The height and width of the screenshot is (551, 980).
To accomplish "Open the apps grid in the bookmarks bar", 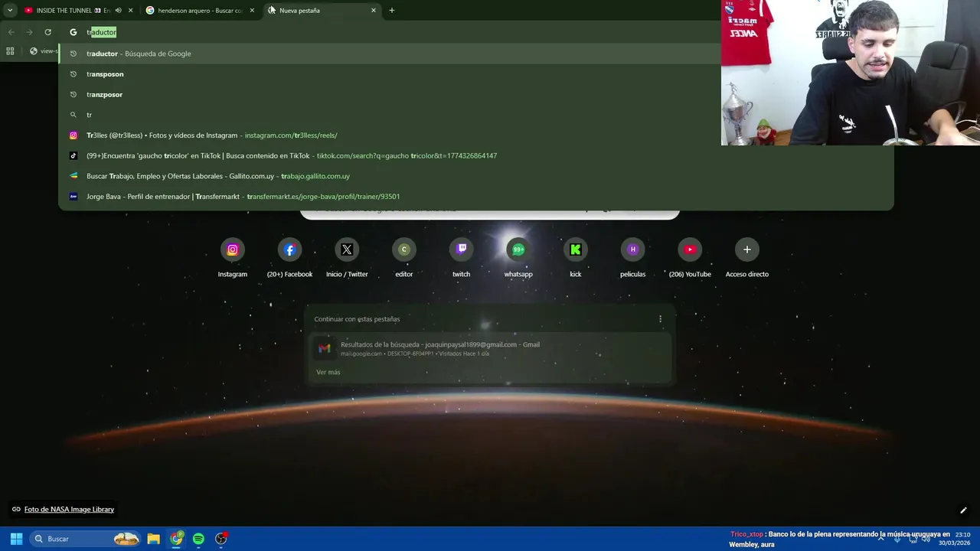I will (x=10, y=51).
